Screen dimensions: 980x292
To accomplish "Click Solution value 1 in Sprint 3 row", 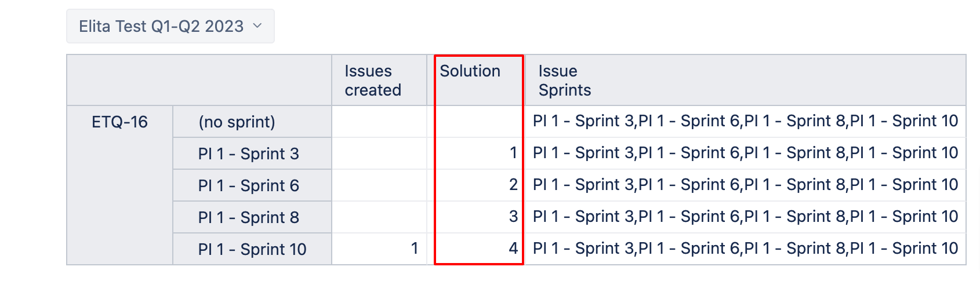I will 513,154.
